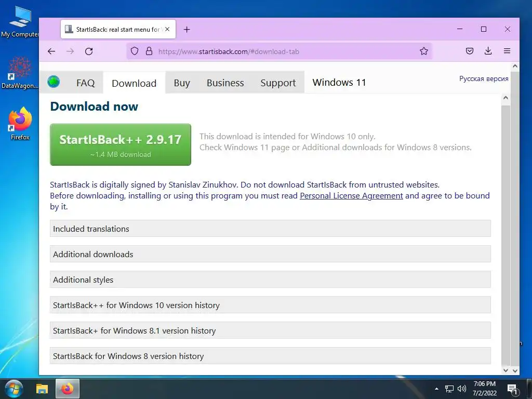The width and height of the screenshot is (532, 399).
Task: Expand the Included translations section
Action: 270,229
